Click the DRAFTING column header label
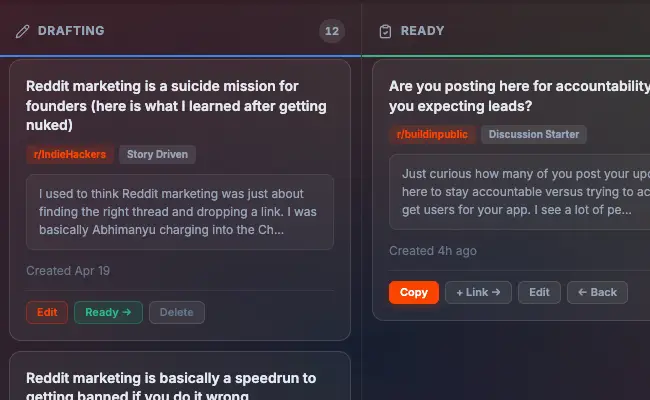Image resolution: width=650 pixels, height=400 pixels. 71,31
